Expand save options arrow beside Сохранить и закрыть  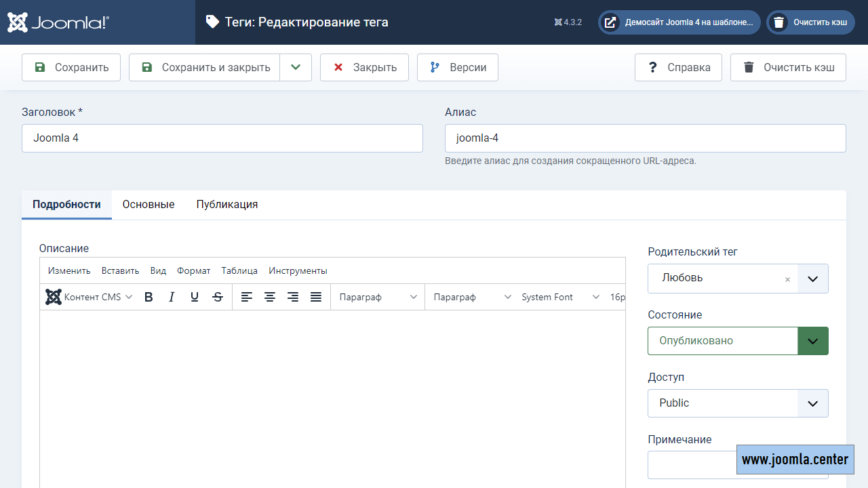(296, 67)
